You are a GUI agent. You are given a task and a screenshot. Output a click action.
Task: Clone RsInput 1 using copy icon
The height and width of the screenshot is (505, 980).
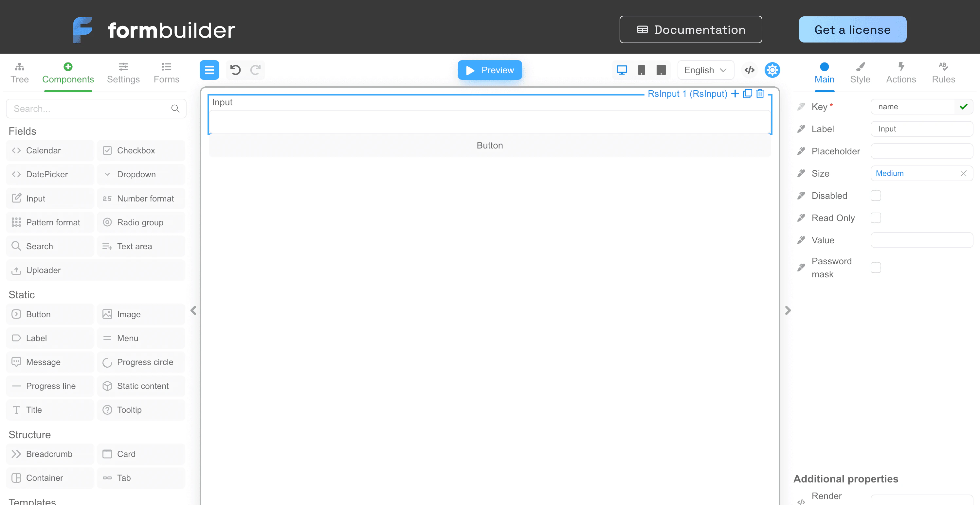click(748, 94)
